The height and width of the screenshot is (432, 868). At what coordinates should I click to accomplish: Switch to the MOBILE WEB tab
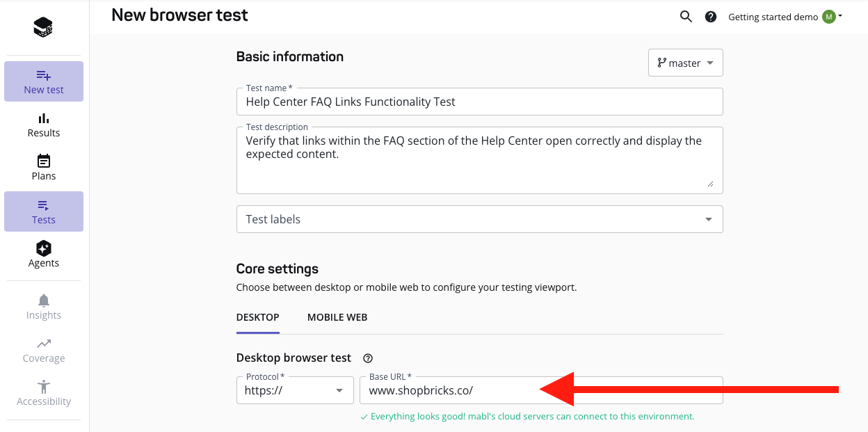click(337, 317)
